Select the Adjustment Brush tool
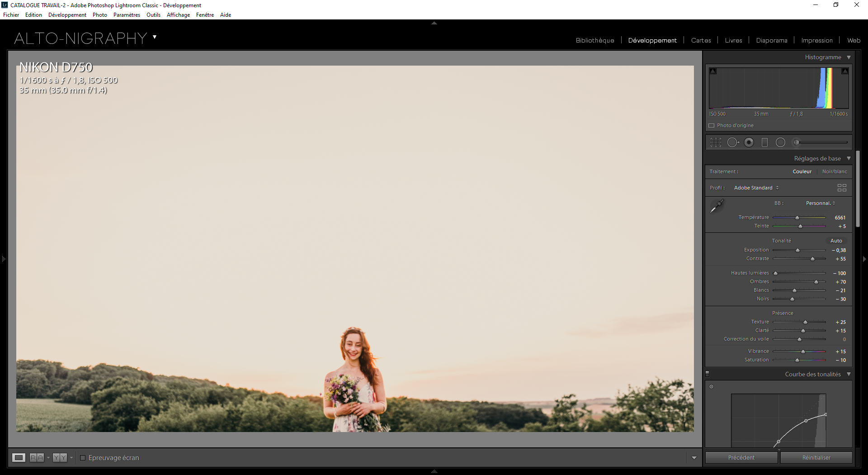 tap(796, 142)
